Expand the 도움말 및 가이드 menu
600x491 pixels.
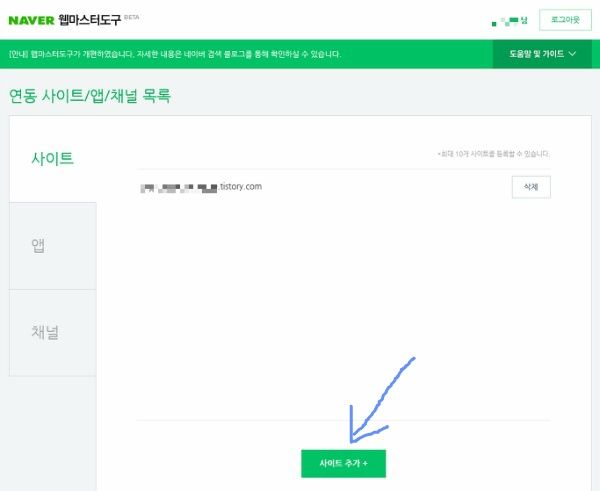(542, 54)
